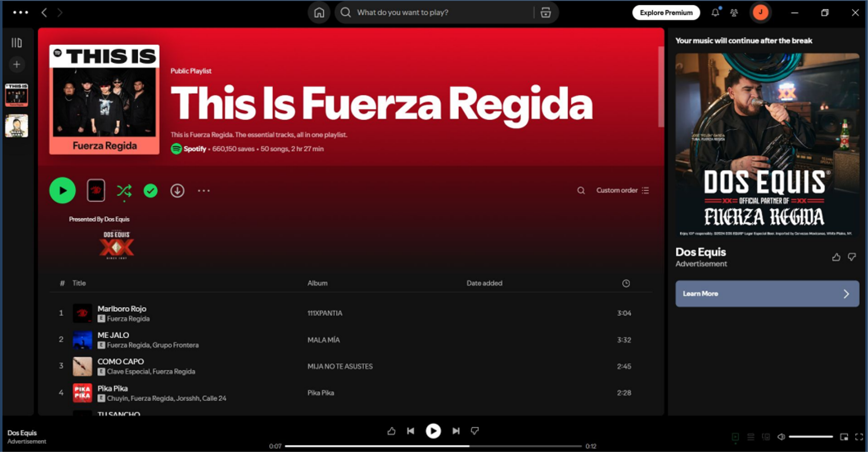Connect to a device
868x452 pixels.
click(x=766, y=437)
